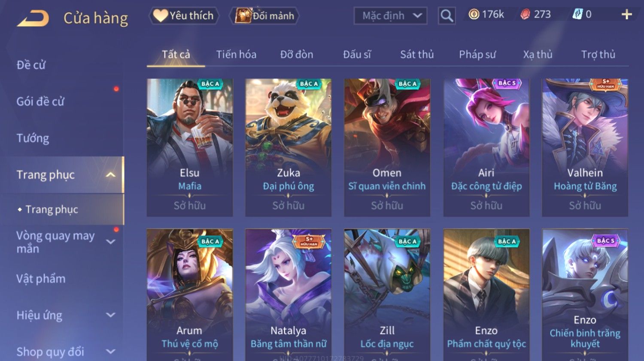Expand the Vòng quay may mắn section

(111, 242)
